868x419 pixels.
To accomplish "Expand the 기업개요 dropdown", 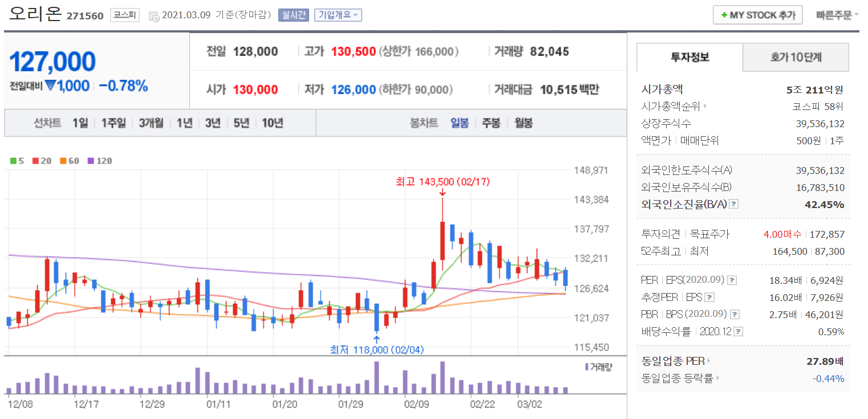I will click(x=338, y=15).
